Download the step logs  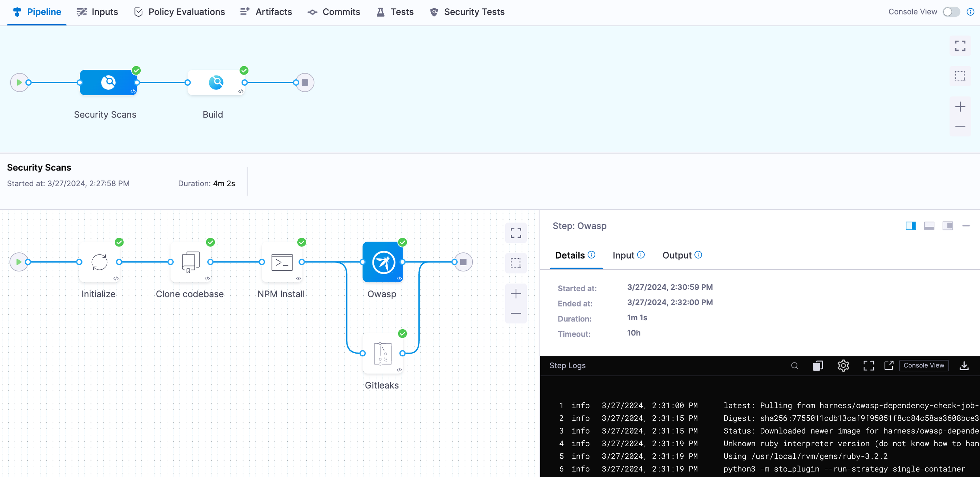click(x=964, y=365)
